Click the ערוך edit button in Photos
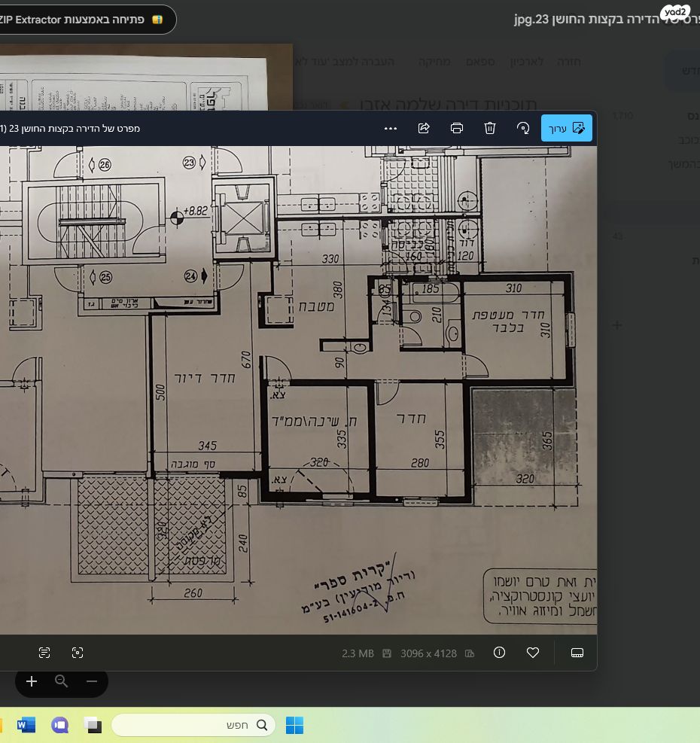The height and width of the screenshot is (743, 700). pyautogui.click(x=566, y=128)
